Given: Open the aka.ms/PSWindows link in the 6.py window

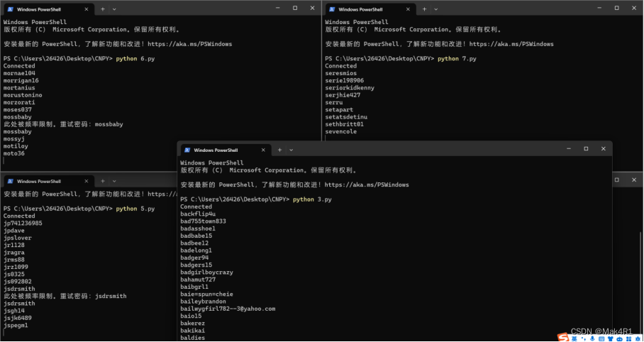Looking at the screenshot, I should coord(190,44).
